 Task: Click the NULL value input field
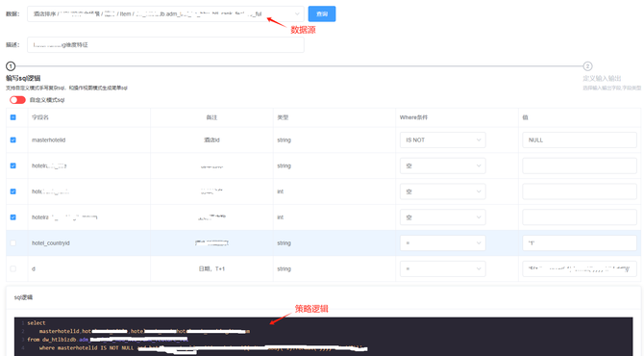click(579, 140)
